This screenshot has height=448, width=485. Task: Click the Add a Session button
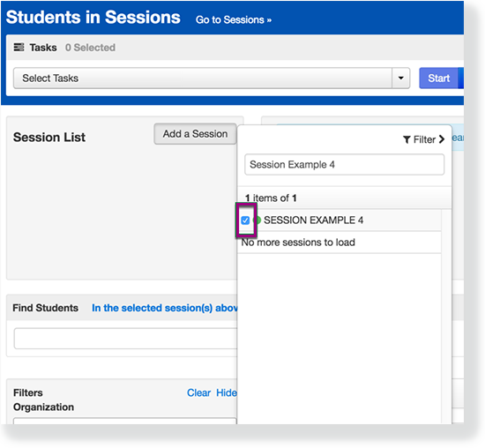tap(195, 134)
